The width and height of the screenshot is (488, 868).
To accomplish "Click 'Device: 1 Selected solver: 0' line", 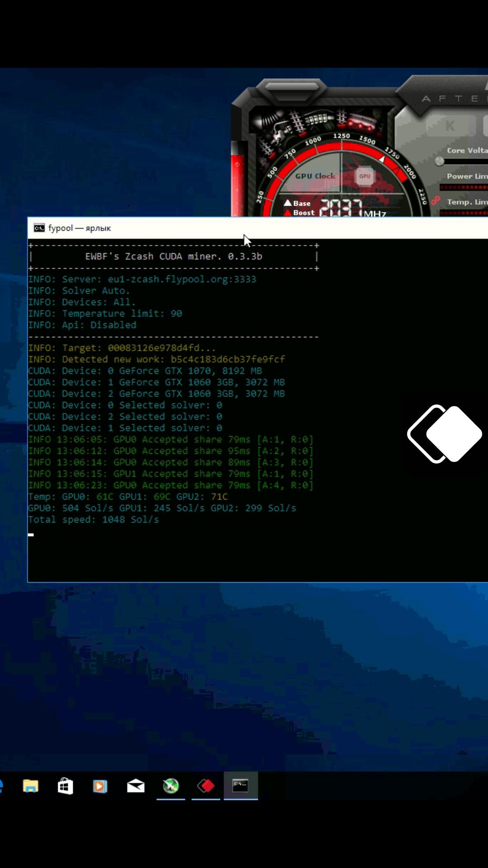I will click(125, 428).
